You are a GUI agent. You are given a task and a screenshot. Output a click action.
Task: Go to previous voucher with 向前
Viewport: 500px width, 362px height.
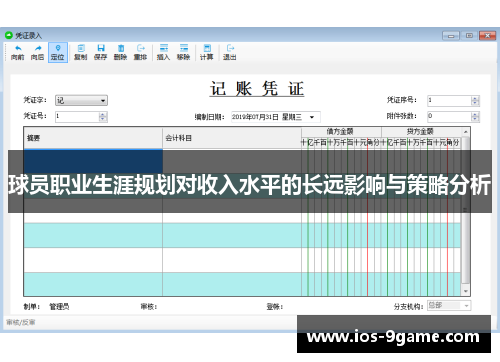coord(17,52)
